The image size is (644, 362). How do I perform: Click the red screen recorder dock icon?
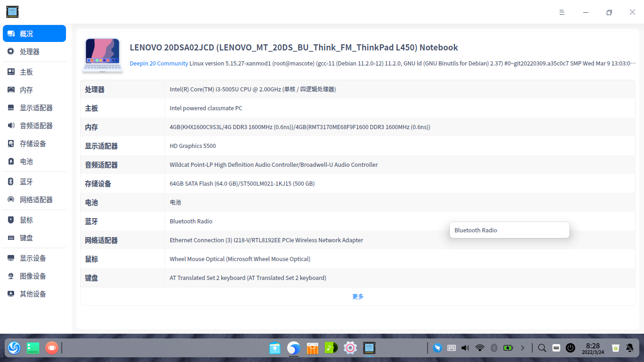pyautogui.click(x=51, y=348)
